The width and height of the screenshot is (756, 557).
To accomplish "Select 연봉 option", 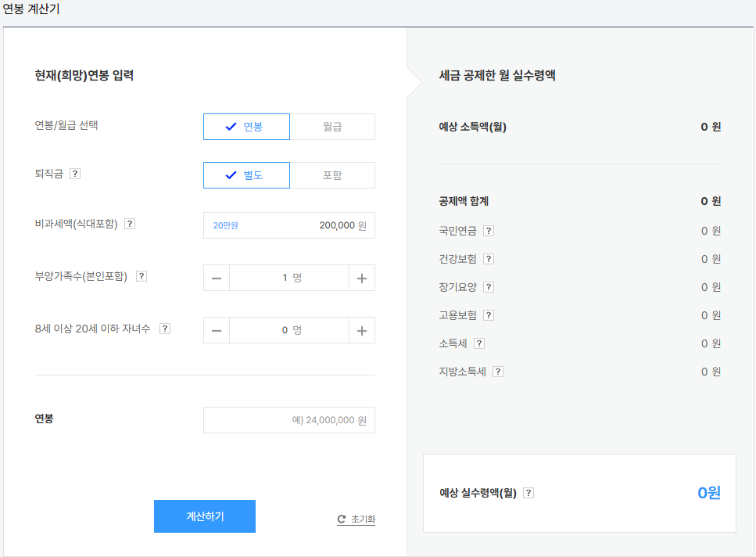I will point(246,127).
